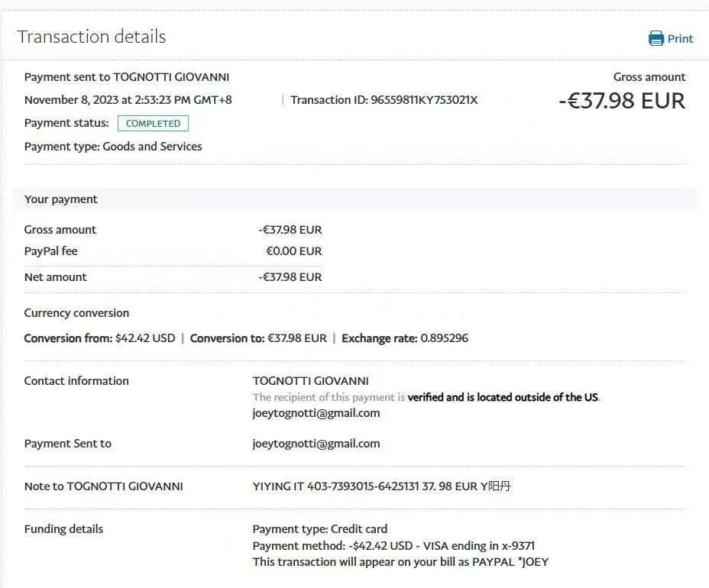Click the printer icon beside Print
Image resolution: width=709 pixels, height=588 pixels.
coord(656,38)
